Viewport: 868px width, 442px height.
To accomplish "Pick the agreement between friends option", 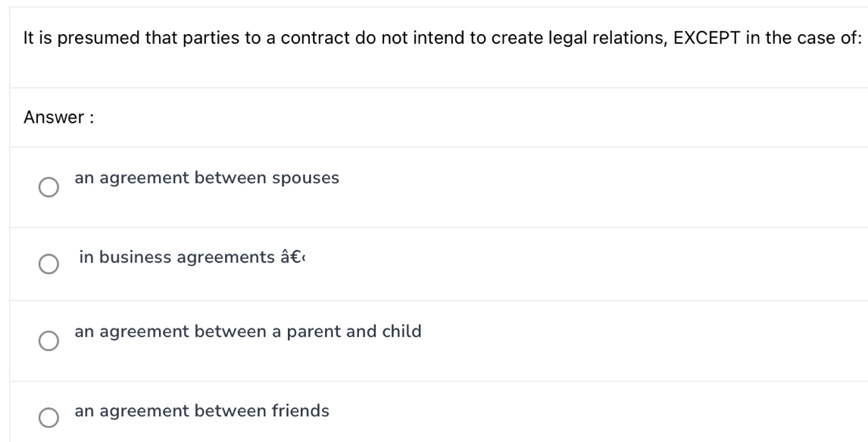I will [48, 416].
